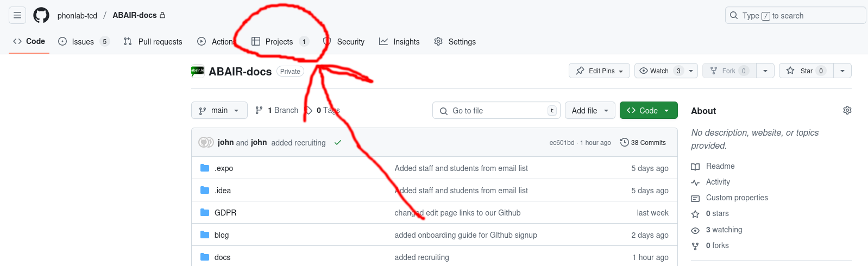Expand the main branch selector
The height and width of the screenshot is (266, 868).
tap(219, 110)
